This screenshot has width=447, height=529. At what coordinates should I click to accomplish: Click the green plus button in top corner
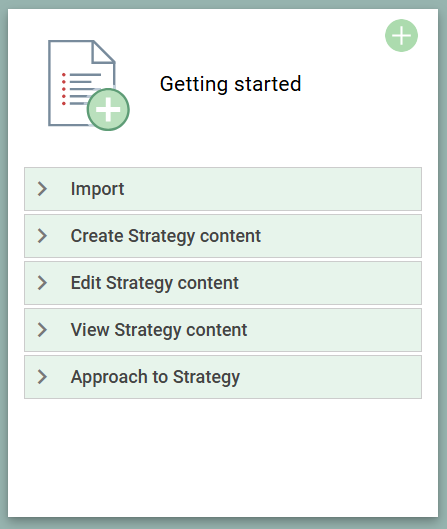pos(401,35)
